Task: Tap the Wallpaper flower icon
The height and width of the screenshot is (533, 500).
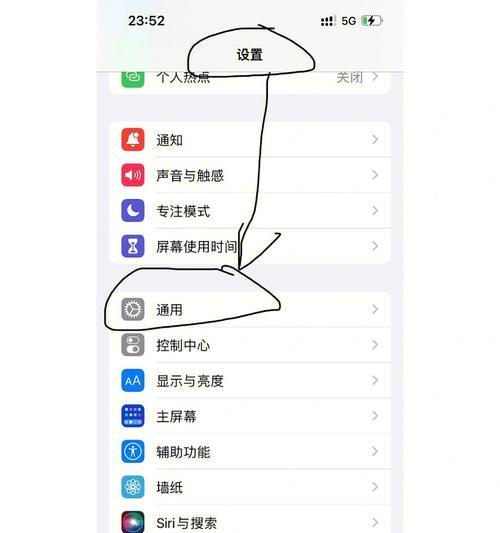Action: [133, 487]
